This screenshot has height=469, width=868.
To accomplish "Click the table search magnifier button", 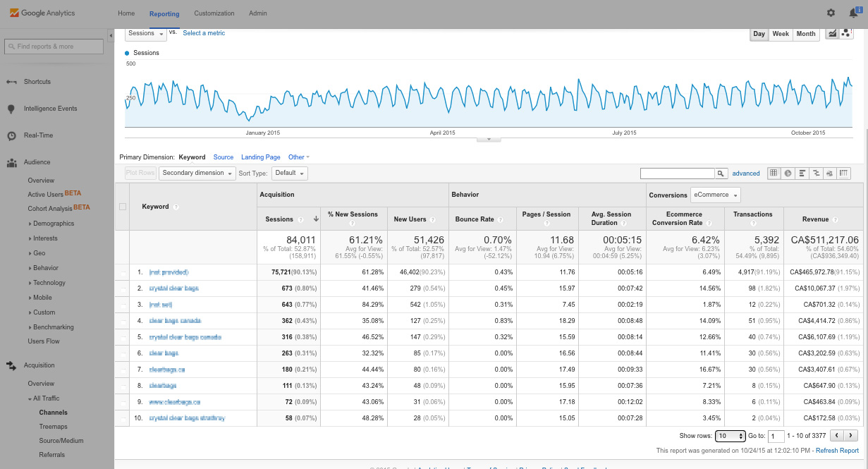I will tap(721, 173).
